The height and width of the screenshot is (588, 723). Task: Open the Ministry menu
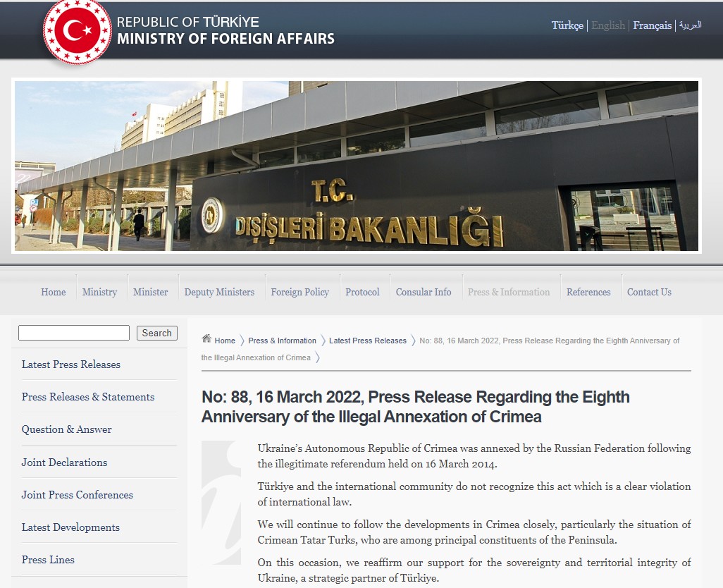(99, 292)
